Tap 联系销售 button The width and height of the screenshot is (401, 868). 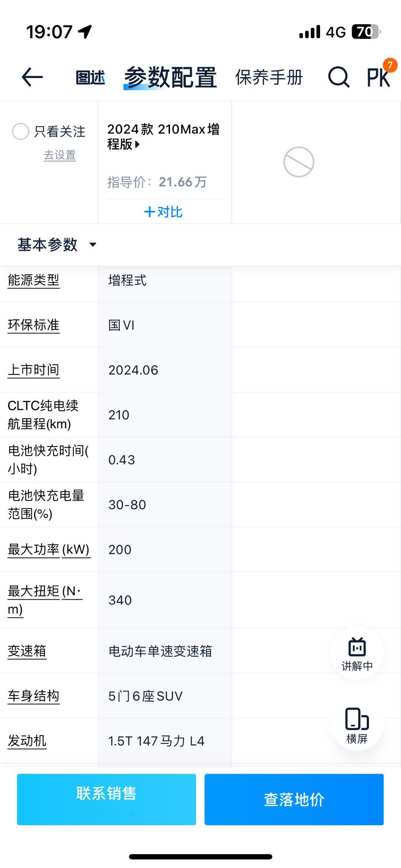(x=107, y=799)
